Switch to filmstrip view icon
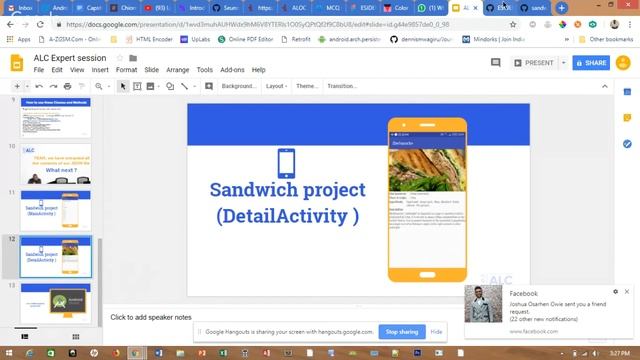This screenshot has height=360, width=640. click(x=25, y=337)
